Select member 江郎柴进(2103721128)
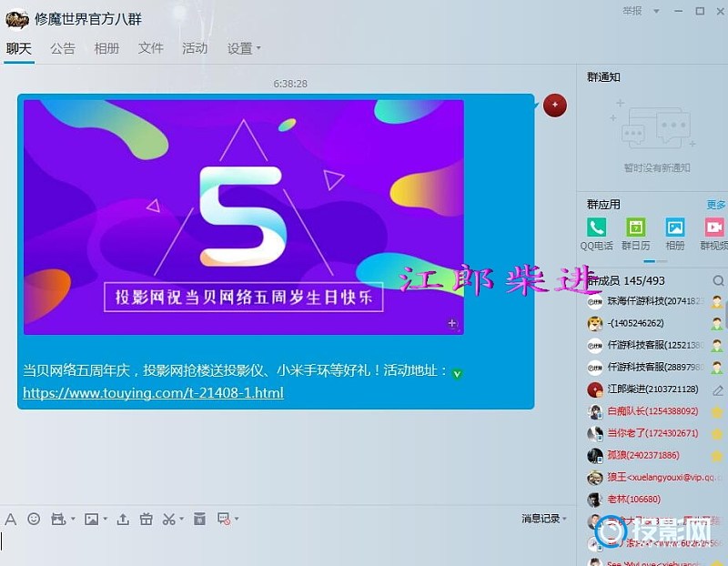The image size is (728, 566). (654, 389)
